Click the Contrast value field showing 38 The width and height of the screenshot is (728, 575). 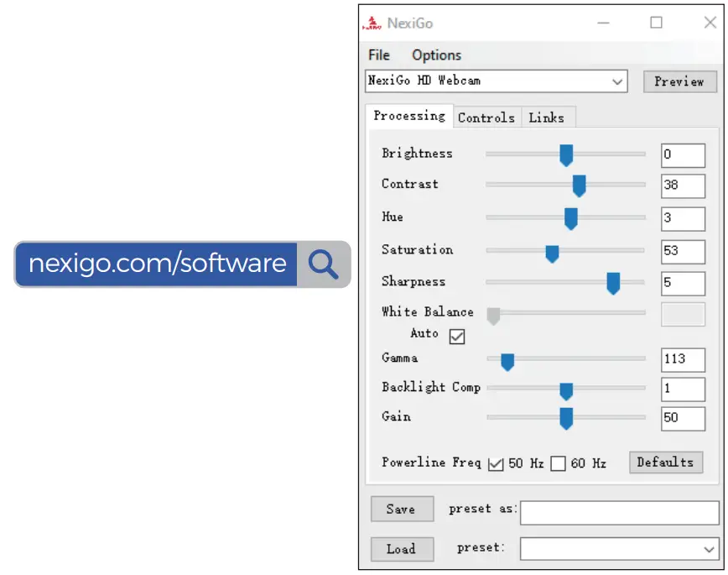coord(683,186)
